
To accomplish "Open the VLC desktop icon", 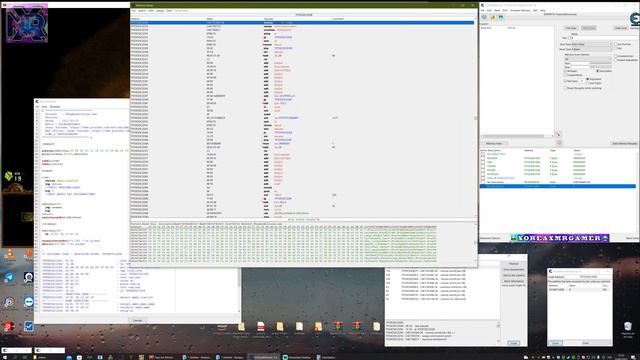I will click(x=10, y=255).
